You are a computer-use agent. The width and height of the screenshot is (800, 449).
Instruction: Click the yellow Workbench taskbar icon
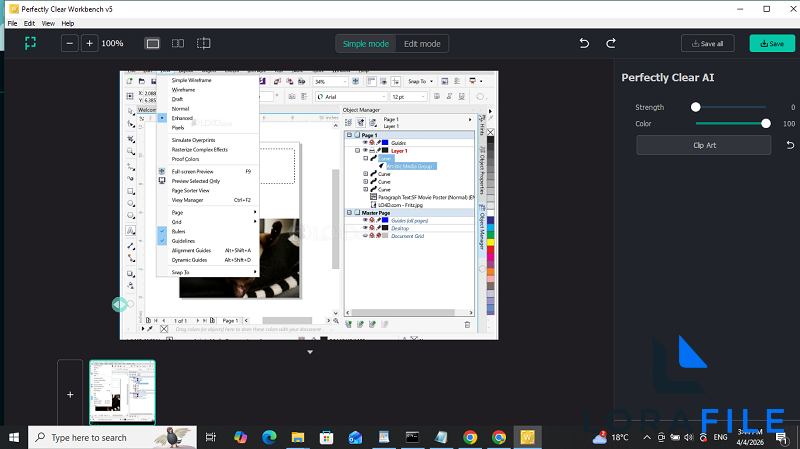(x=527, y=437)
